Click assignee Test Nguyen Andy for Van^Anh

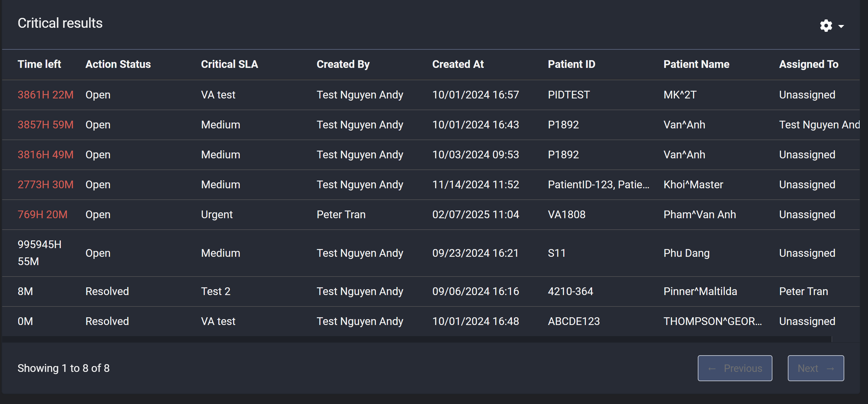(x=819, y=125)
